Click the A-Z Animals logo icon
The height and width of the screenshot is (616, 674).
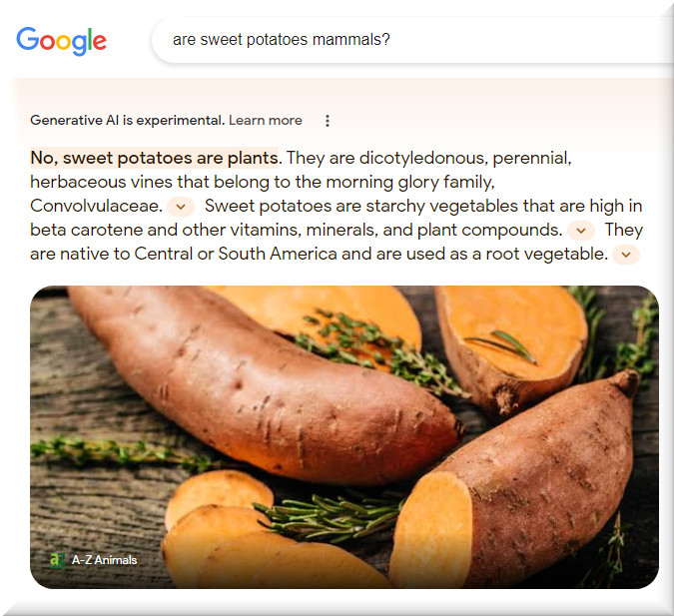pos(58,560)
